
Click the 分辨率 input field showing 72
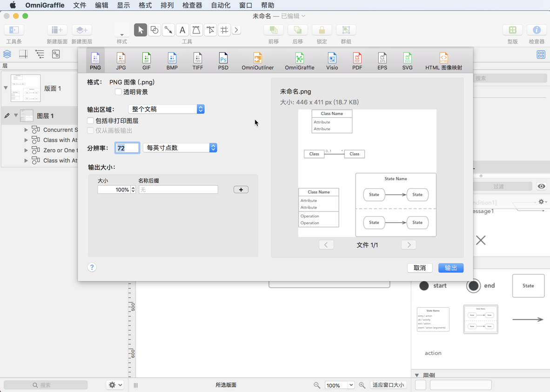(x=127, y=147)
